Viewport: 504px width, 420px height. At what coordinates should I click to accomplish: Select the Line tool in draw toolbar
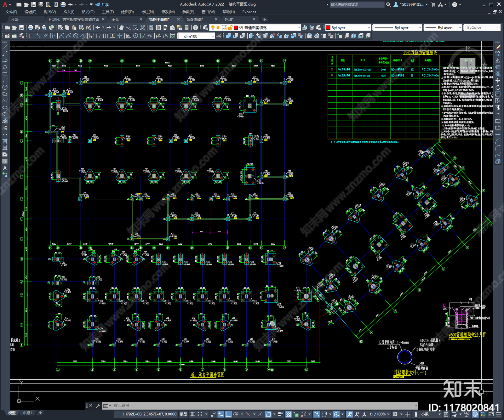[5, 47]
